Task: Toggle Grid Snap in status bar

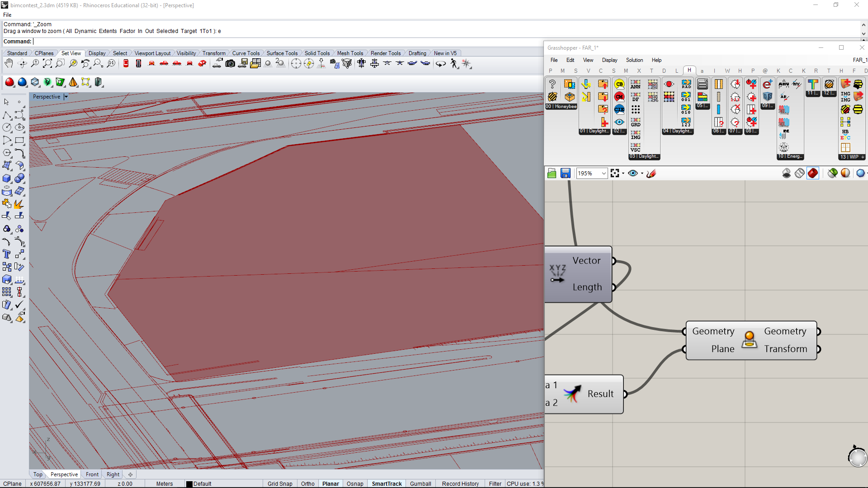Action: coord(279,483)
